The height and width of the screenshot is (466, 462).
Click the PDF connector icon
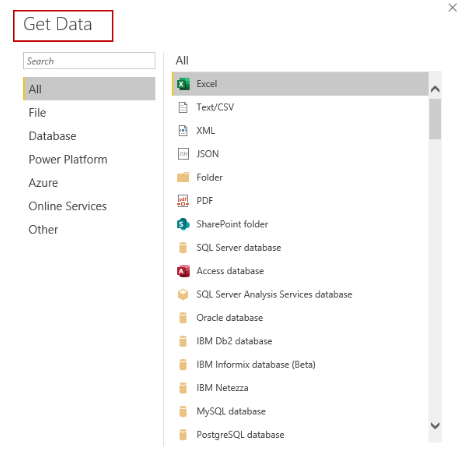pos(183,201)
